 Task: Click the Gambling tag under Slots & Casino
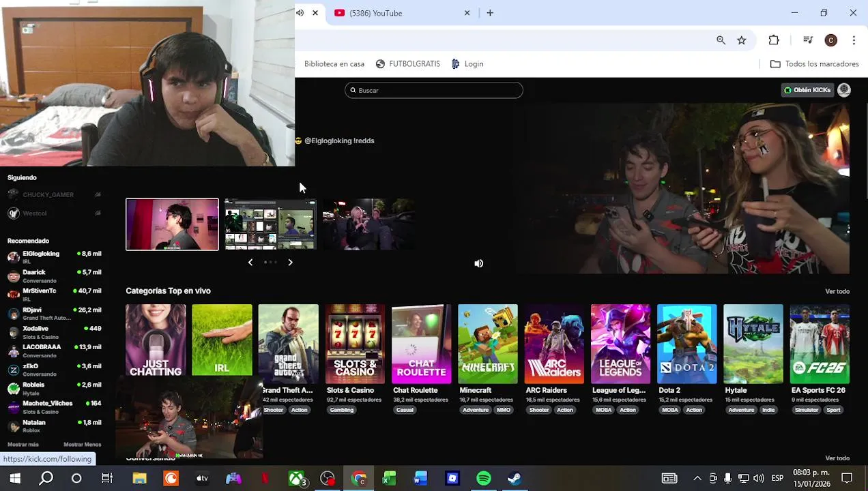[341, 410]
